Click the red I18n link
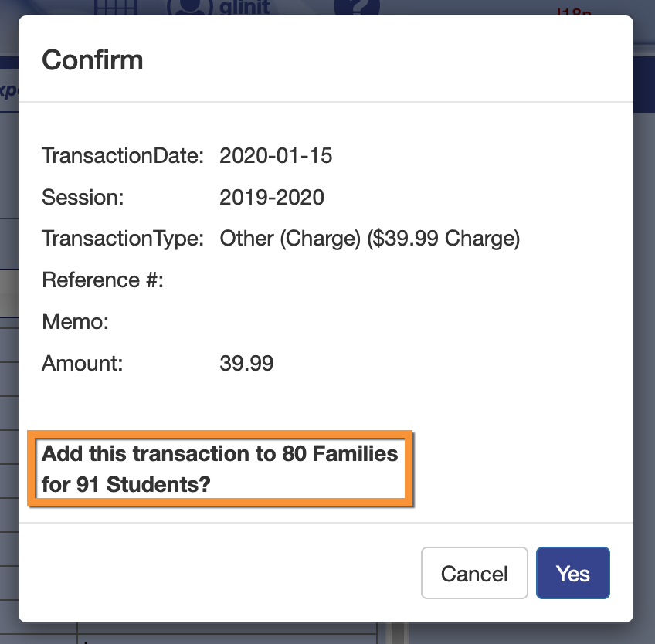Screen dimensions: 655x644 click(x=573, y=12)
